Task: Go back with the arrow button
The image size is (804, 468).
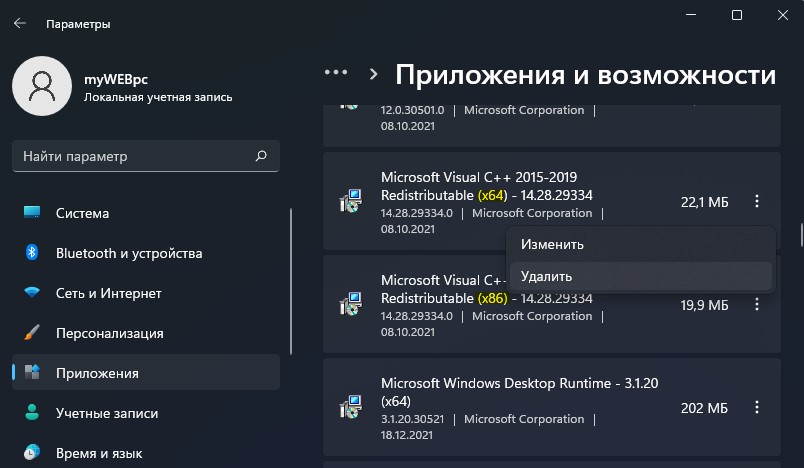Action: (x=19, y=23)
